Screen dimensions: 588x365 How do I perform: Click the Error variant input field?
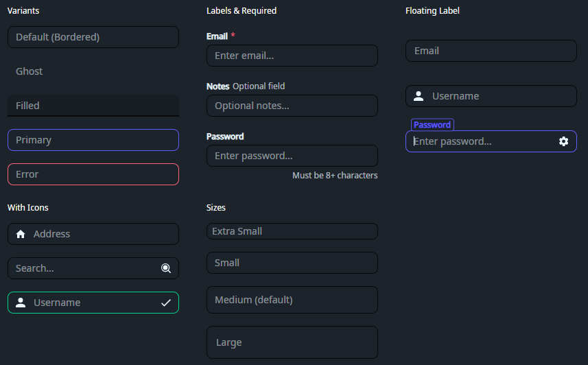coord(93,174)
